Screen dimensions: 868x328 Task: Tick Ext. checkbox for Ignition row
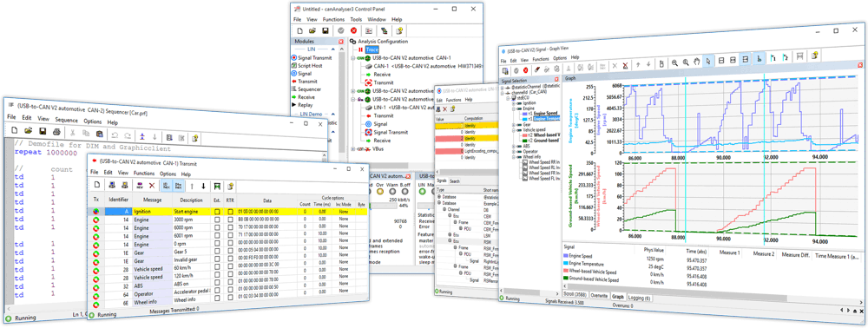[x=217, y=212]
